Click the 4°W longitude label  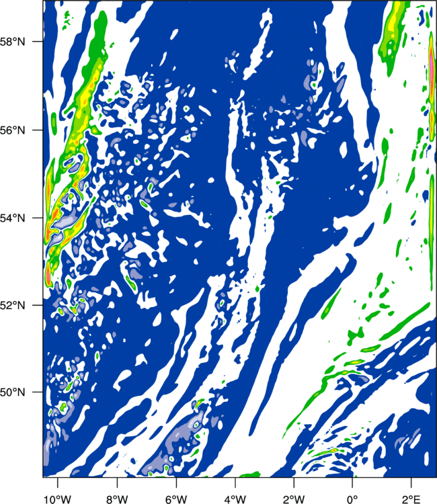tap(235, 499)
